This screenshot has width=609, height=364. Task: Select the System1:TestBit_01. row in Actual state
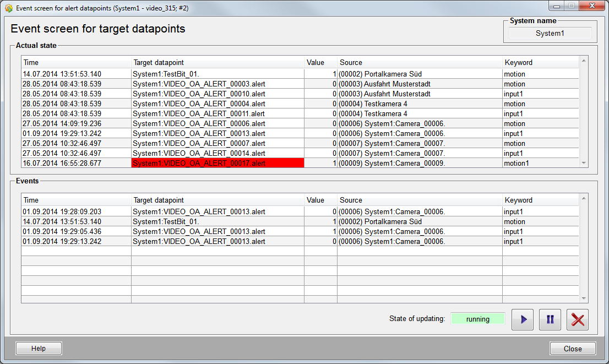coord(218,74)
